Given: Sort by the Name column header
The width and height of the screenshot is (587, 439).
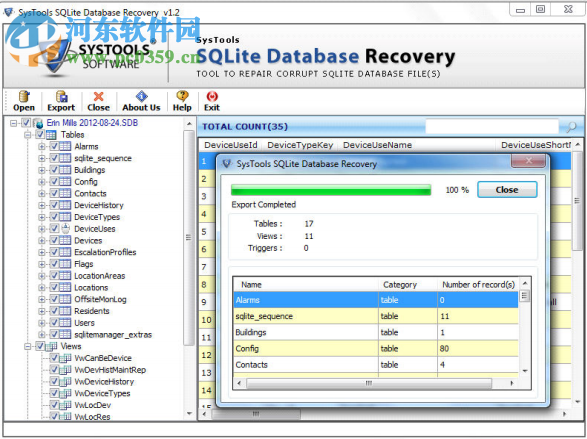Looking at the screenshot, I should click(x=306, y=284).
